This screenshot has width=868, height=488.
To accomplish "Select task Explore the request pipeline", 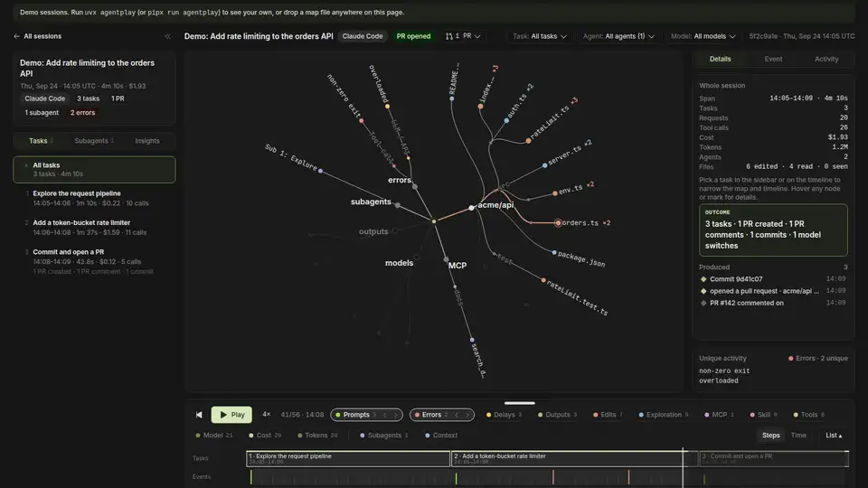I will [x=94, y=198].
